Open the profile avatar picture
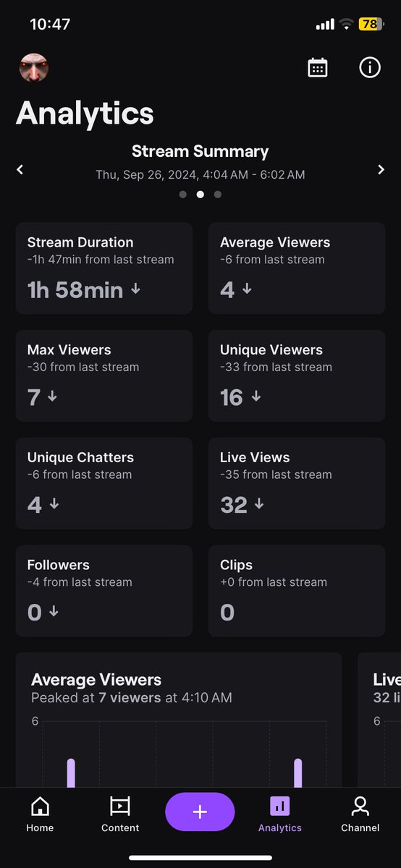 pos(34,68)
